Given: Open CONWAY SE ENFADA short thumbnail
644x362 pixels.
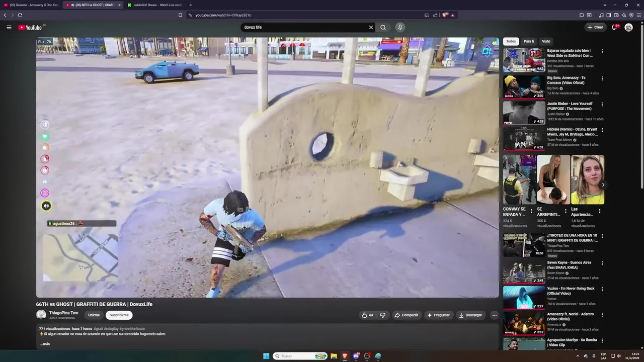Looking at the screenshot, I should (x=519, y=179).
